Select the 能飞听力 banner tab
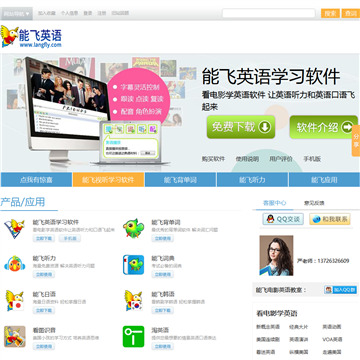The width and height of the screenshot is (360, 360). pos(252,180)
